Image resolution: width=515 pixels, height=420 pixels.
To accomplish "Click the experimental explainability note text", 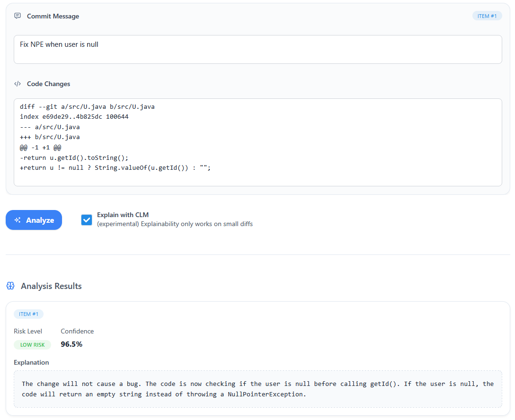I will [x=175, y=224].
